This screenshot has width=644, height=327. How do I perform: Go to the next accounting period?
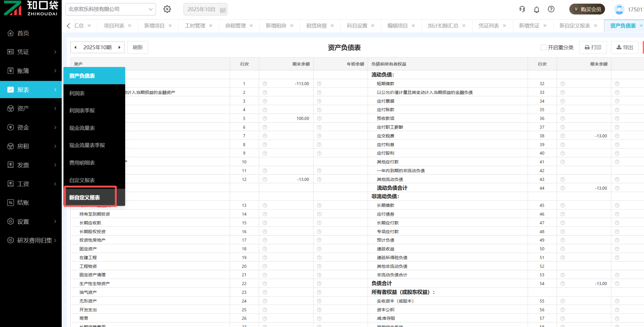(x=119, y=48)
